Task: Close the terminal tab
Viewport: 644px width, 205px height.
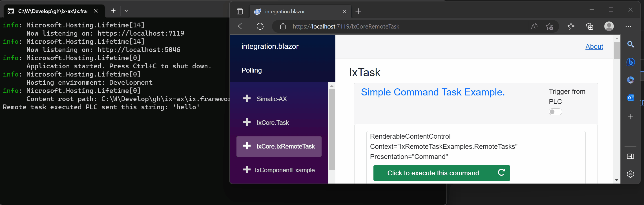Action: click(x=96, y=11)
